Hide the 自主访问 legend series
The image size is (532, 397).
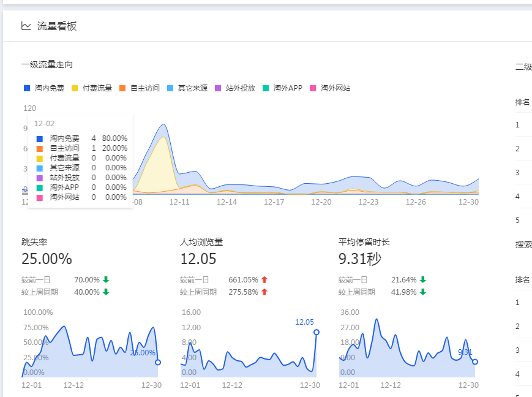(140, 88)
